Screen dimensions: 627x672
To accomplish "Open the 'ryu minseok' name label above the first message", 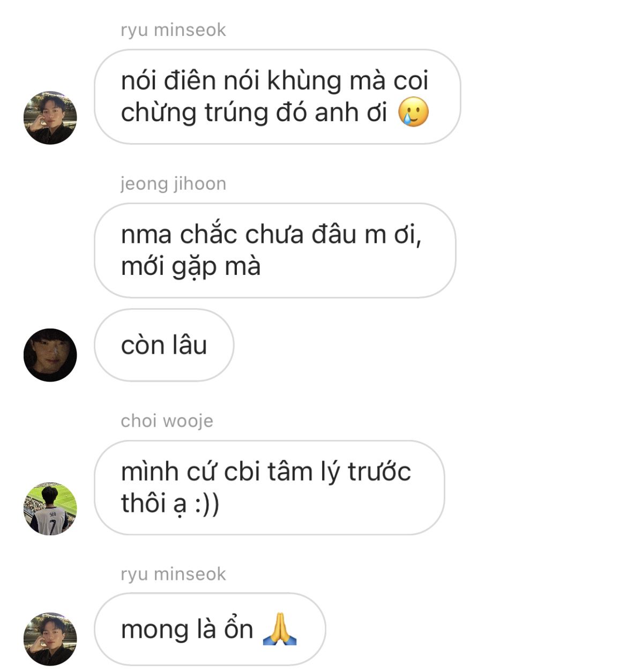I will click(x=173, y=30).
